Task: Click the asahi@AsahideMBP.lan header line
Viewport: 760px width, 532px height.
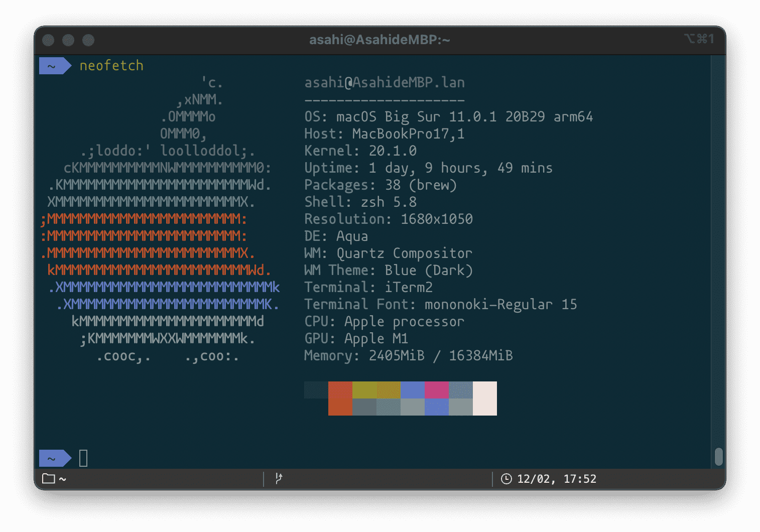Action: click(x=385, y=82)
